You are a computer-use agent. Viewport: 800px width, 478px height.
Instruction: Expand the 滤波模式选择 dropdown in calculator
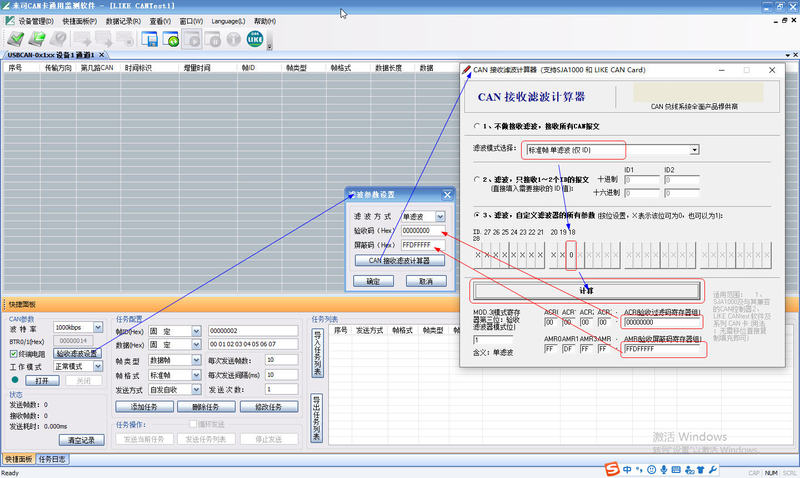694,150
